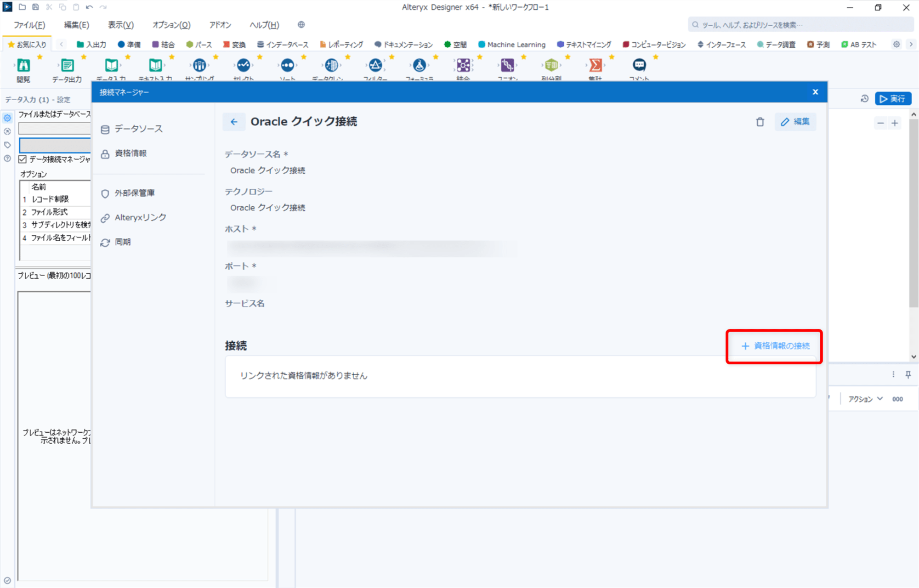Image resolution: width=919 pixels, height=588 pixels.
Task: Click the trash icon to delete connection
Action: [x=760, y=122]
